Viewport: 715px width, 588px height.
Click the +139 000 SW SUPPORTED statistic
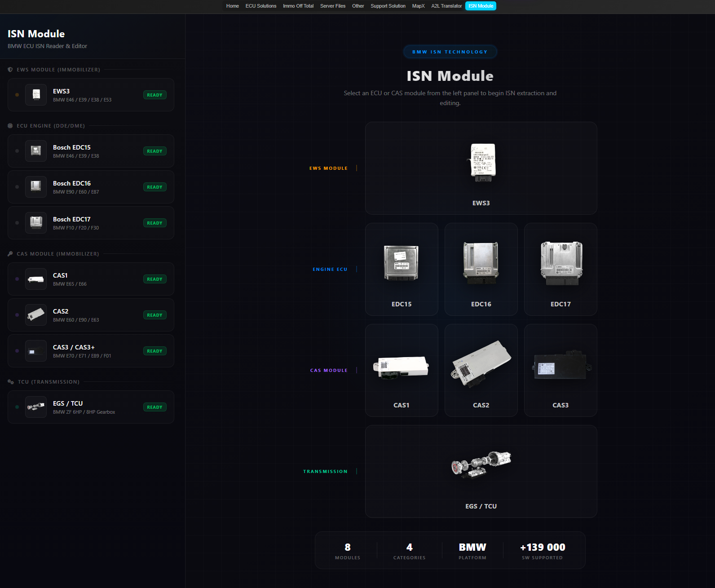tap(543, 551)
